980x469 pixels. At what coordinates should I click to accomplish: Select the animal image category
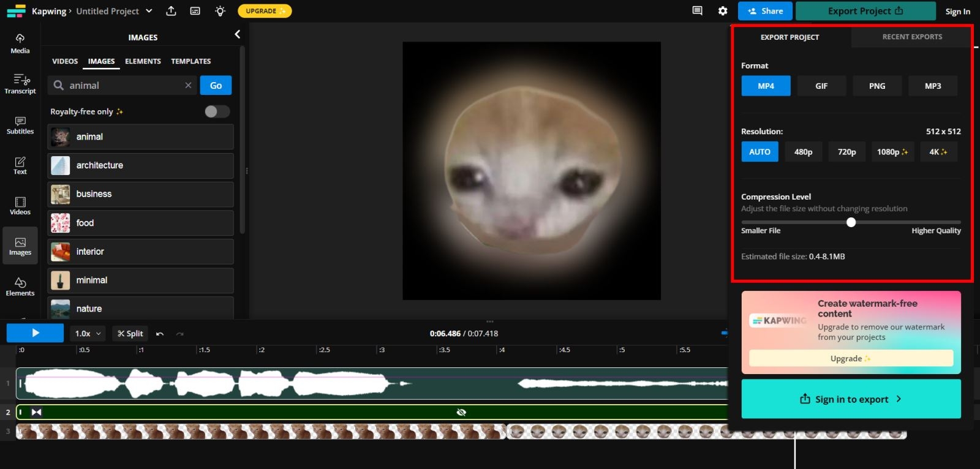point(140,137)
